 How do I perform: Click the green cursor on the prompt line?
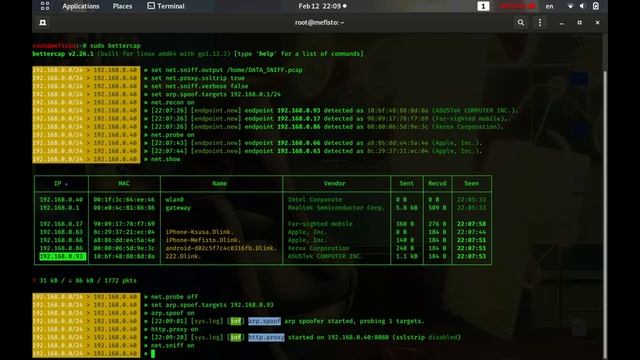(153, 353)
